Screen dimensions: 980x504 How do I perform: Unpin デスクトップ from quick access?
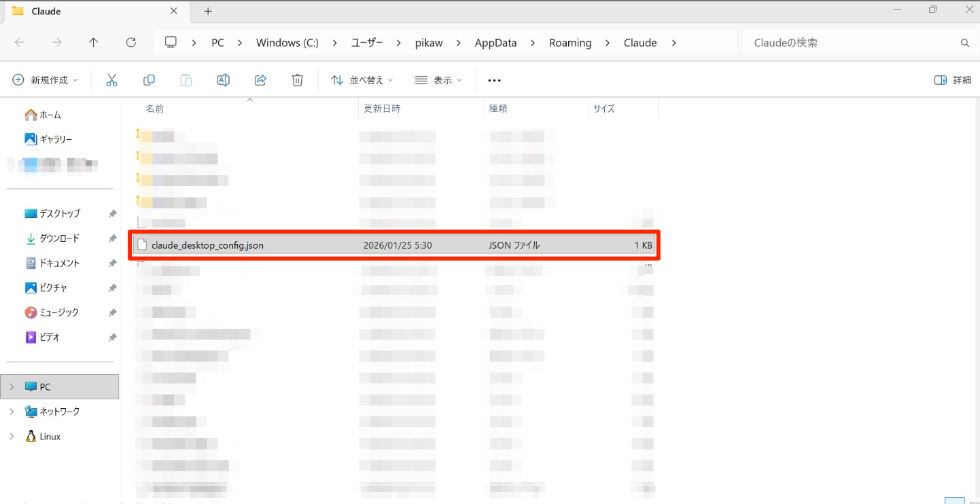[112, 213]
